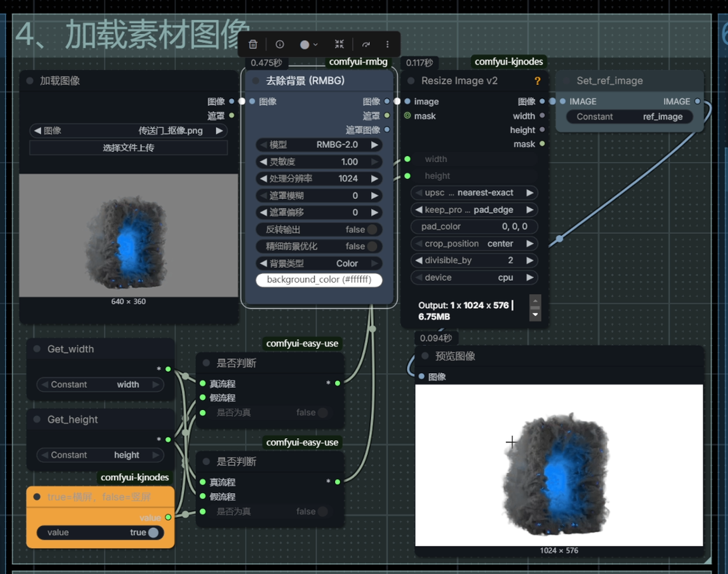Viewport: 728px width, 574px height.
Task: Select the Set_ref_image node title
Action: pos(610,81)
